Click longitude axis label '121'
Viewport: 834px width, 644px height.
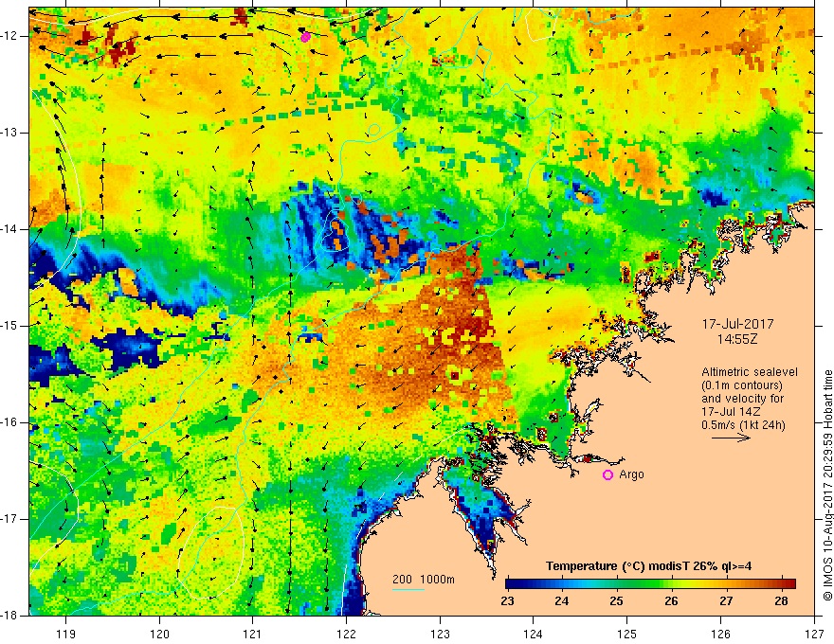[x=253, y=634]
